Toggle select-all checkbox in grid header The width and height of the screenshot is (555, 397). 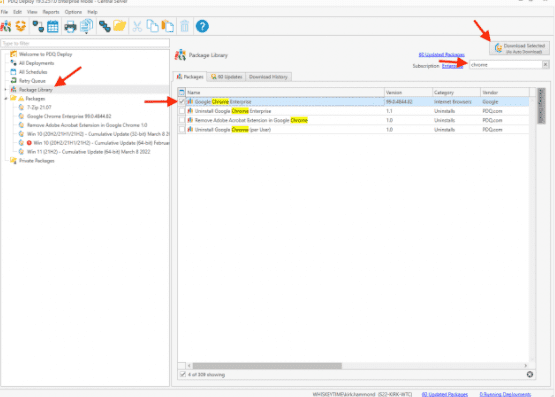coord(182,92)
